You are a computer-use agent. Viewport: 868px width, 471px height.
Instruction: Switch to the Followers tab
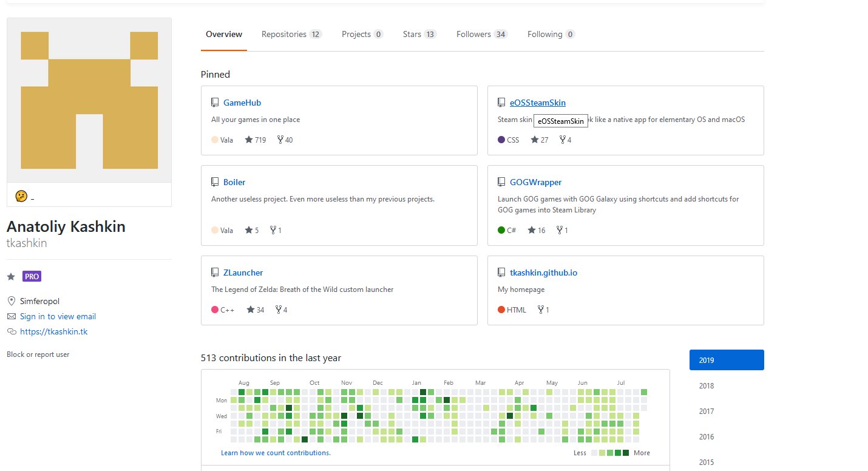[x=481, y=35]
